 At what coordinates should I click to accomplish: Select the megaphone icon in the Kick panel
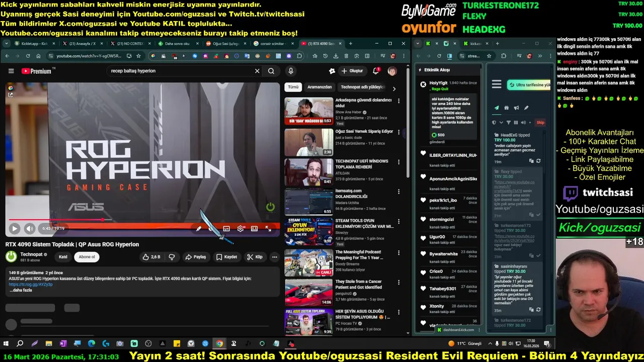pos(517,108)
